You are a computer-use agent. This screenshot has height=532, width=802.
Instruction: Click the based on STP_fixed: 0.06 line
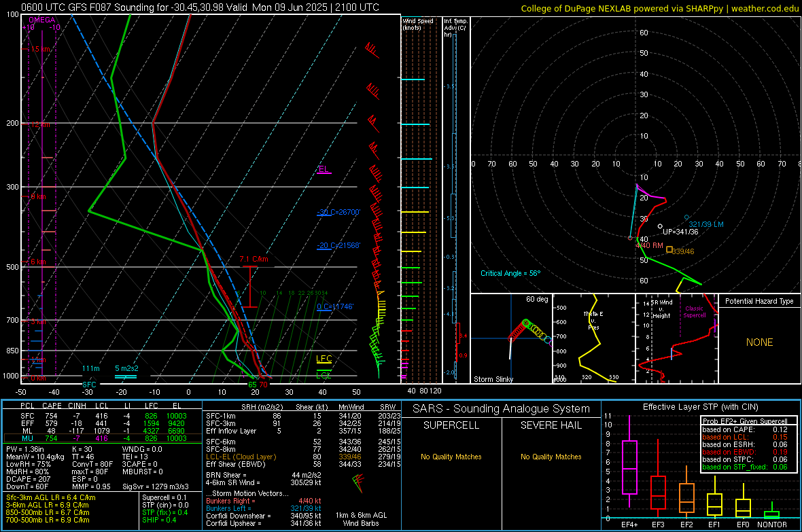click(745, 467)
